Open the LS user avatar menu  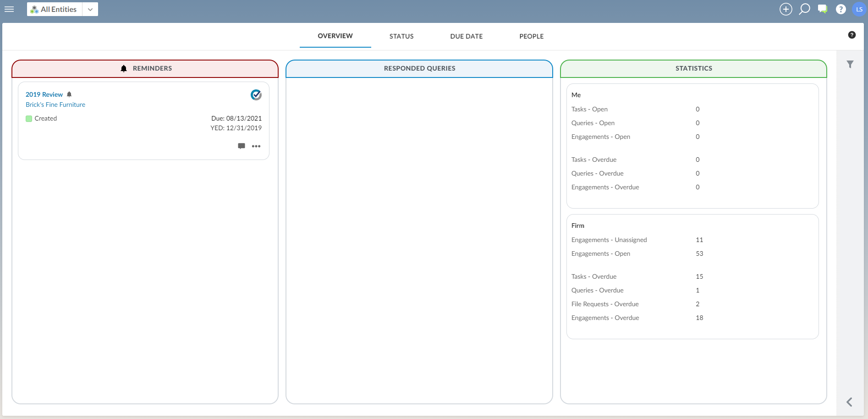point(859,9)
